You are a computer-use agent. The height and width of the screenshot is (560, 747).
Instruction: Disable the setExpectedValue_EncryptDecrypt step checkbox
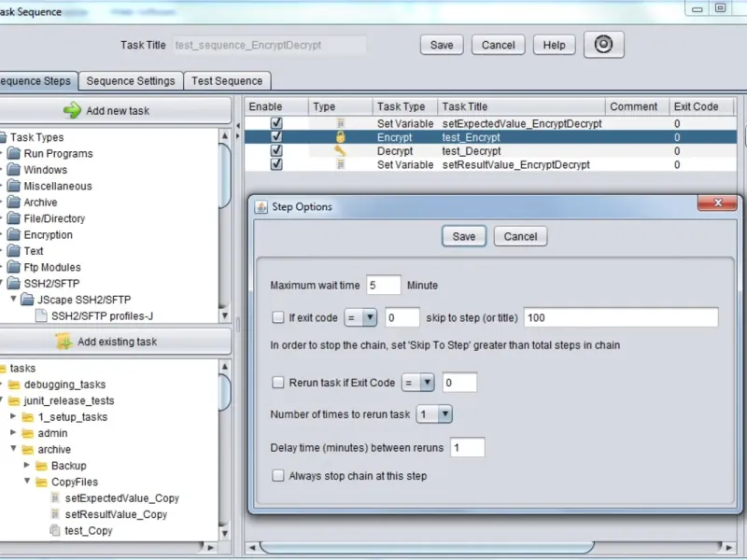point(276,123)
